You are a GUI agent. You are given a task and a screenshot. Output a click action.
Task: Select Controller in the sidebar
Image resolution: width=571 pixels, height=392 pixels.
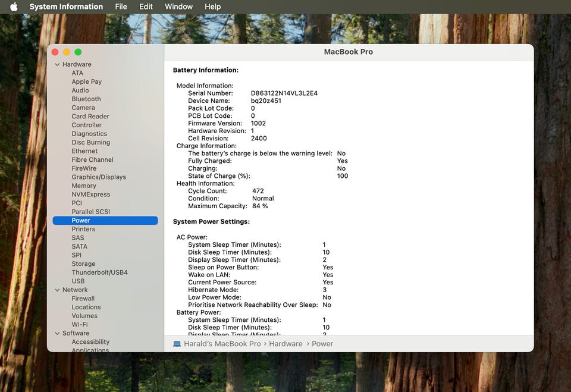click(87, 125)
